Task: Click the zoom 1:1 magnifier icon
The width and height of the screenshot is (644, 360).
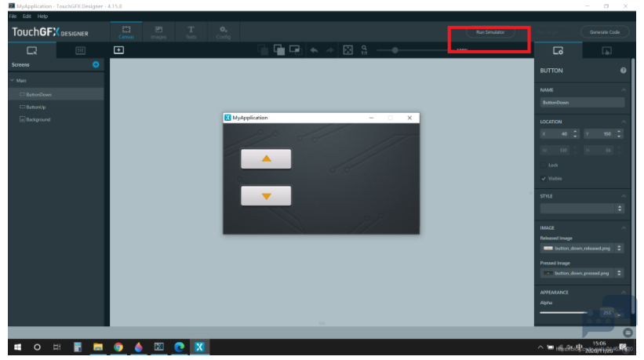Action: click(364, 50)
